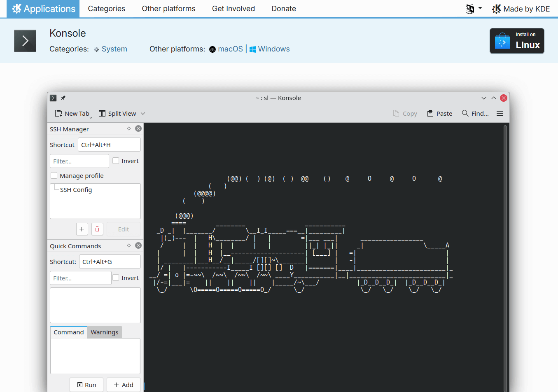Paste clipboard contents into the terminal
558x392 pixels.
tap(439, 113)
